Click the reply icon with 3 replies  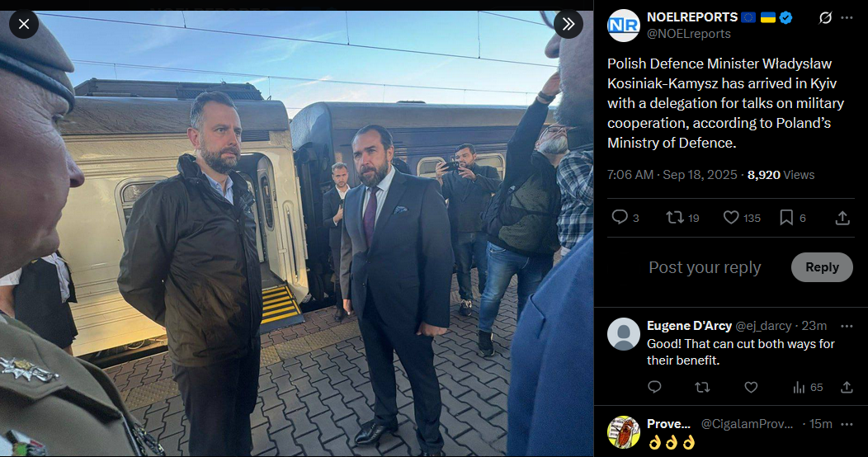pos(625,218)
